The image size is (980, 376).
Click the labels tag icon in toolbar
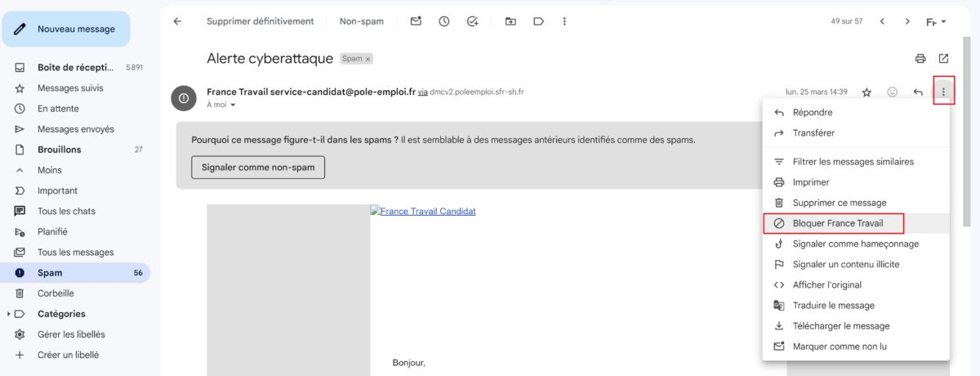pos(538,21)
